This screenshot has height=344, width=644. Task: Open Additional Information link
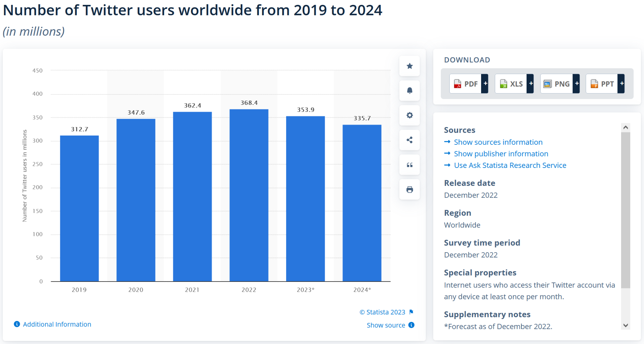click(57, 324)
